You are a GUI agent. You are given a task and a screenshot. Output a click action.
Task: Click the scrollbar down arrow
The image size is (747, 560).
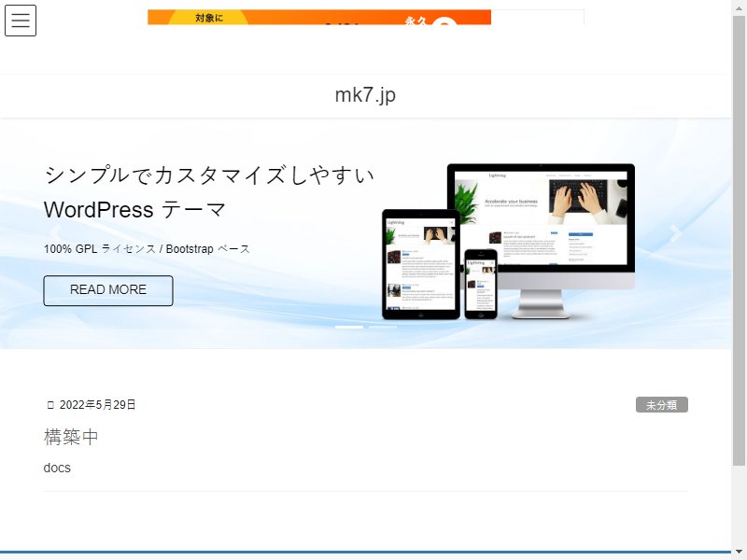coord(739,552)
